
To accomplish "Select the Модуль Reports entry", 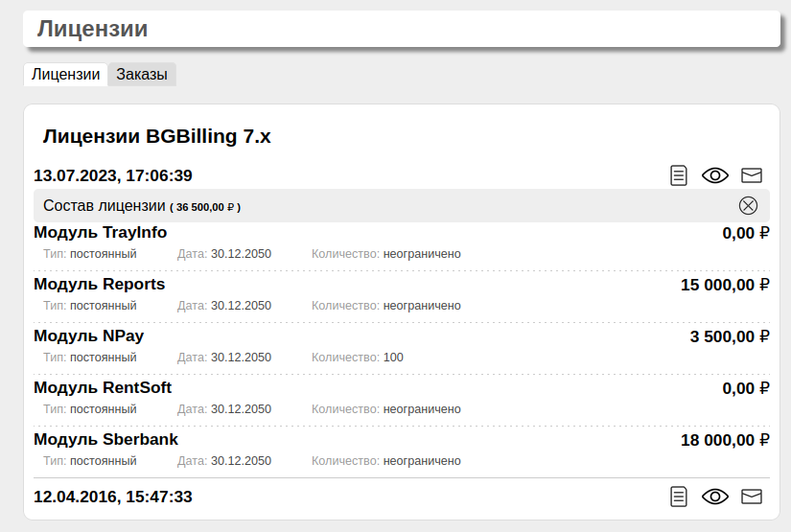I will coord(100,284).
